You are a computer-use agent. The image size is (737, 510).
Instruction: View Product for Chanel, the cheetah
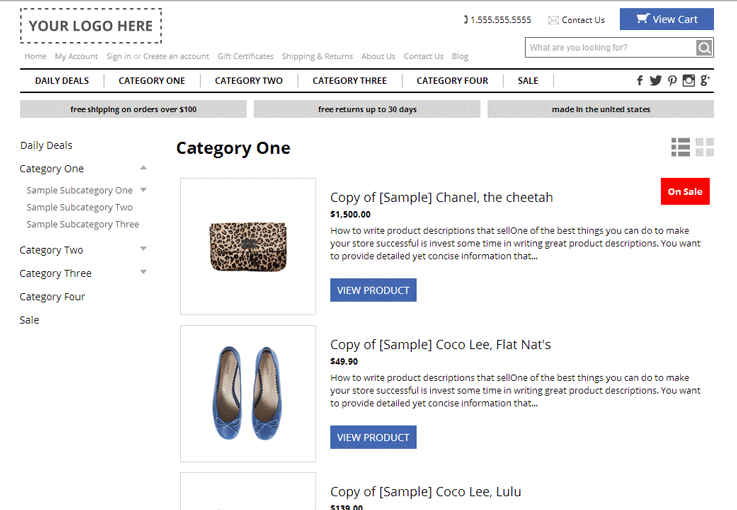tap(373, 290)
